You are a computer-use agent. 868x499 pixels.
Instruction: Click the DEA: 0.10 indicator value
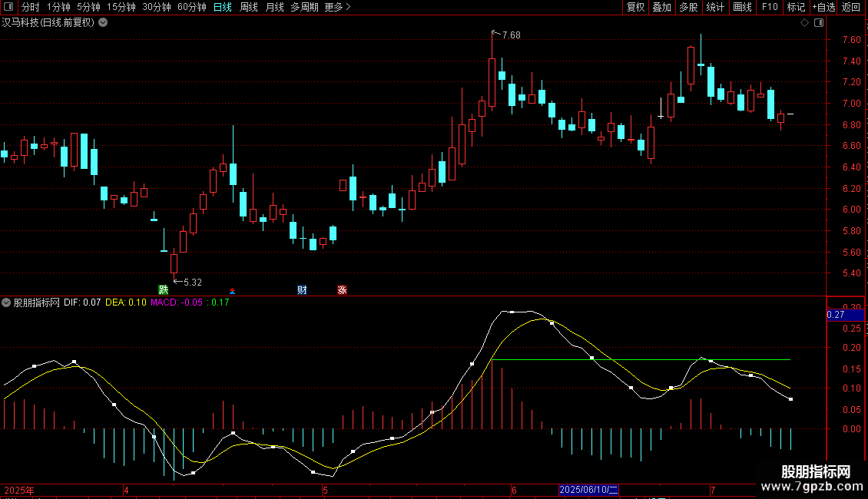126,302
